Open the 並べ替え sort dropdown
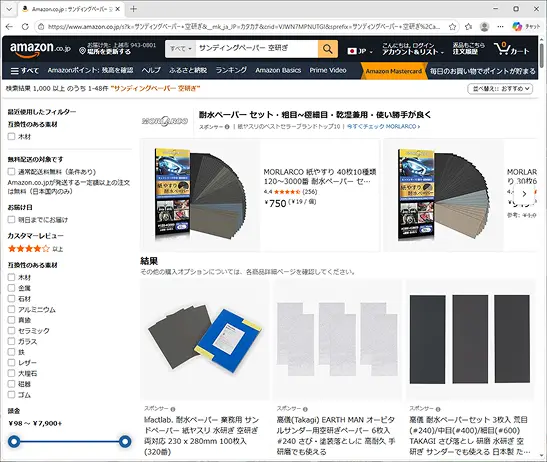Screen dimensions: 547x462 tap(500, 89)
